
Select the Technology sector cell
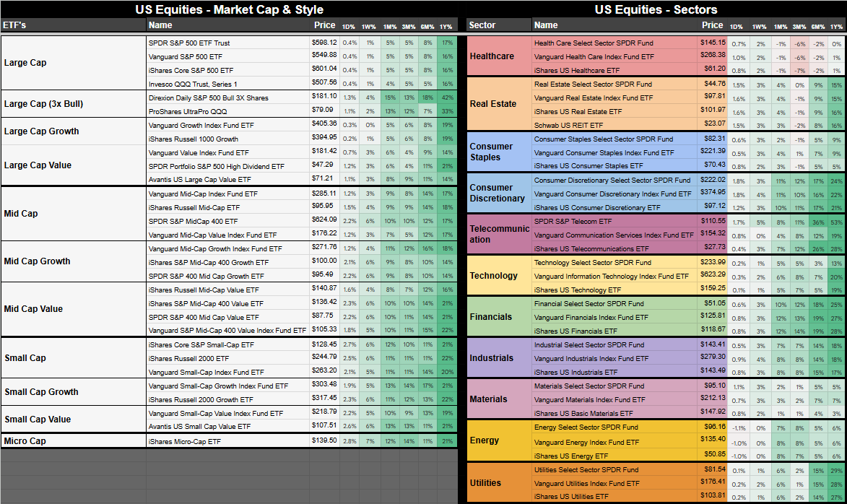tap(500, 276)
